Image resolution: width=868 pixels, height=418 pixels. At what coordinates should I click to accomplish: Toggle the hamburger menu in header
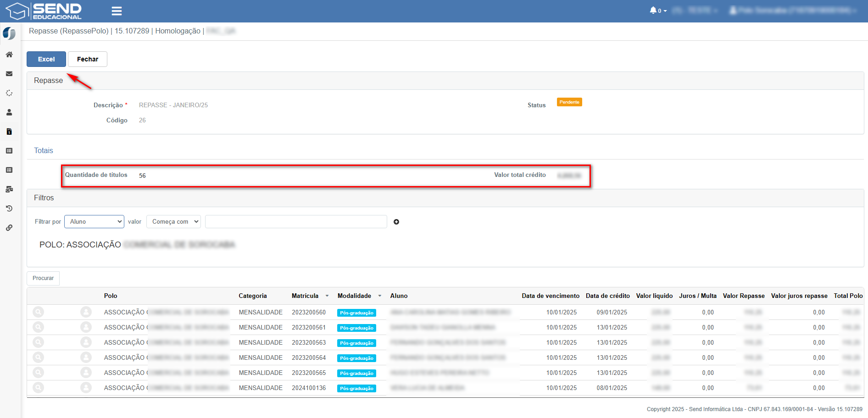point(117,11)
